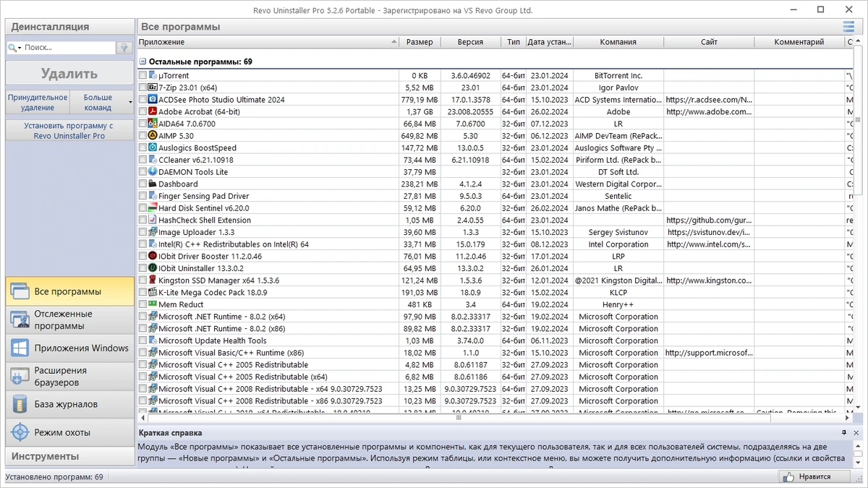Click the DAEMON Tools Lite icon
Viewport: 868px width, 488px height.
point(153,171)
